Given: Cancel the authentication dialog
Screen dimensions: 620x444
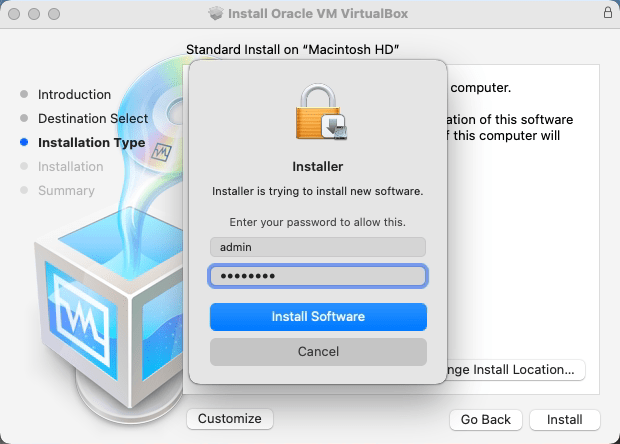Looking at the screenshot, I should pyautogui.click(x=318, y=352).
